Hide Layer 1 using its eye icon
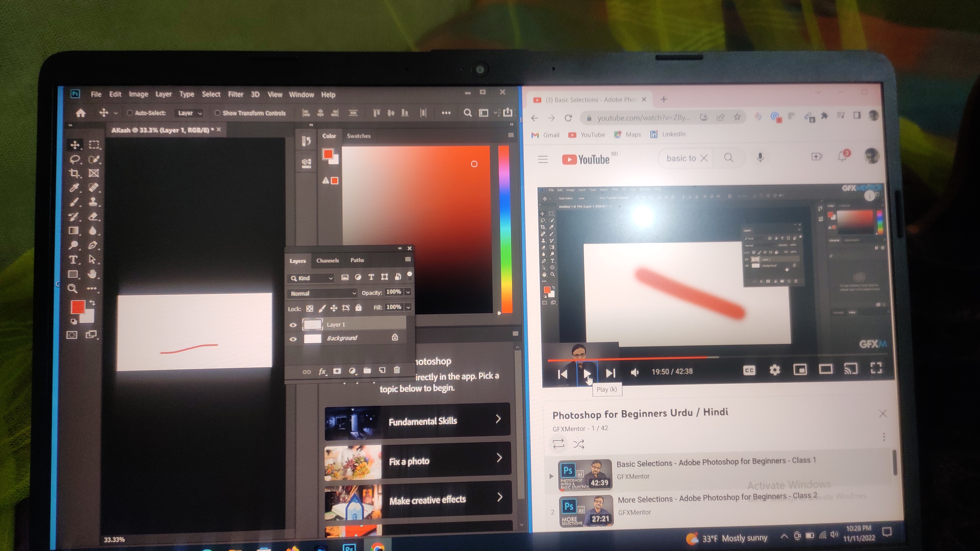Screen dimensions: 980x551 click(x=293, y=325)
